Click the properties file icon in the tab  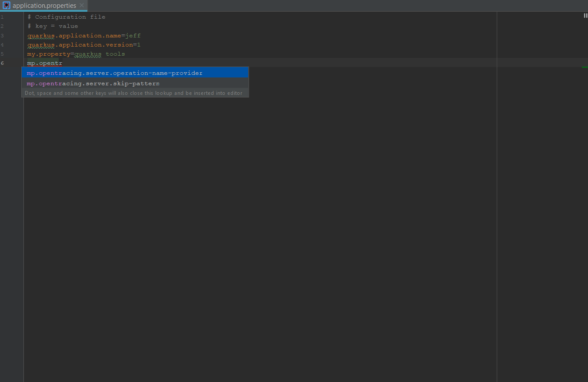pyautogui.click(x=7, y=6)
